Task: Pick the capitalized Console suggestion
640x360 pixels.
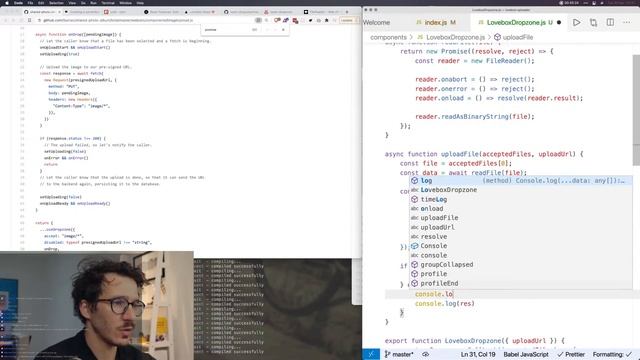Action: [x=521, y=246]
